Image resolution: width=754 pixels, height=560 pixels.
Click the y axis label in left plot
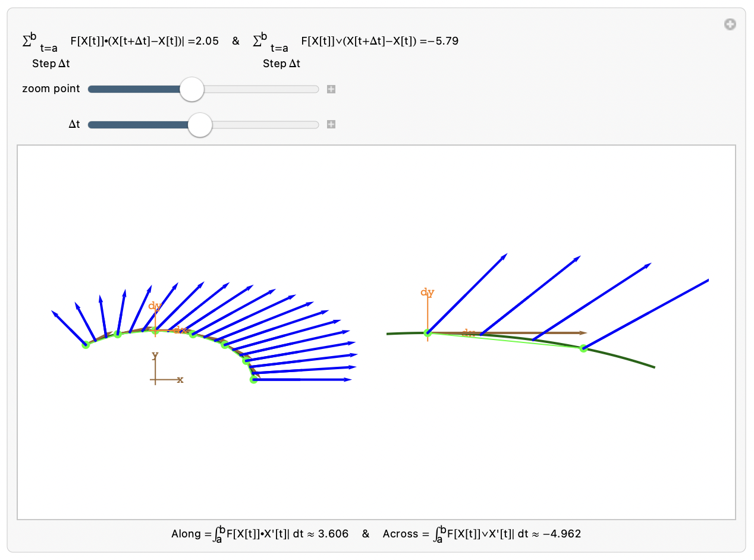click(155, 355)
